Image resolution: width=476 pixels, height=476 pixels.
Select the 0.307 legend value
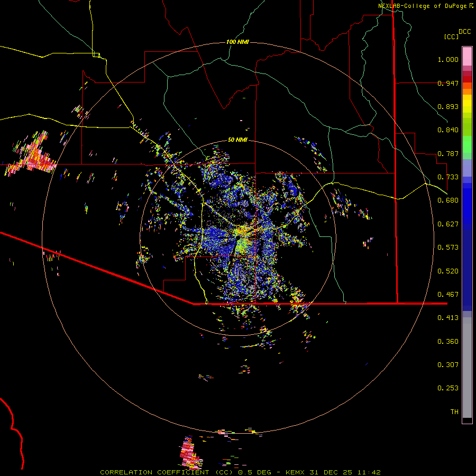pyautogui.click(x=448, y=365)
